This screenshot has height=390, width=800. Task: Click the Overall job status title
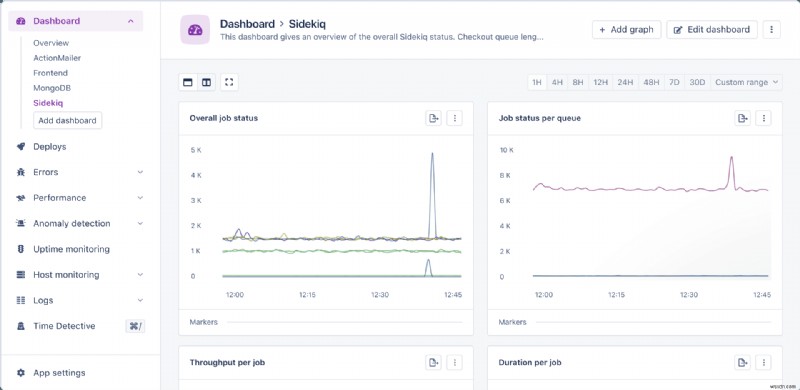pos(223,118)
